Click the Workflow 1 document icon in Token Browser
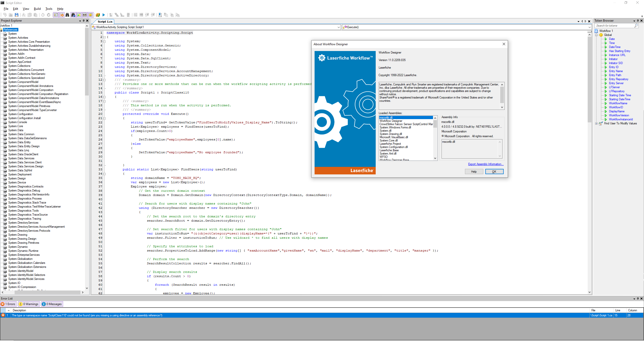Screen dimensions: 644x341 tap(596, 31)
